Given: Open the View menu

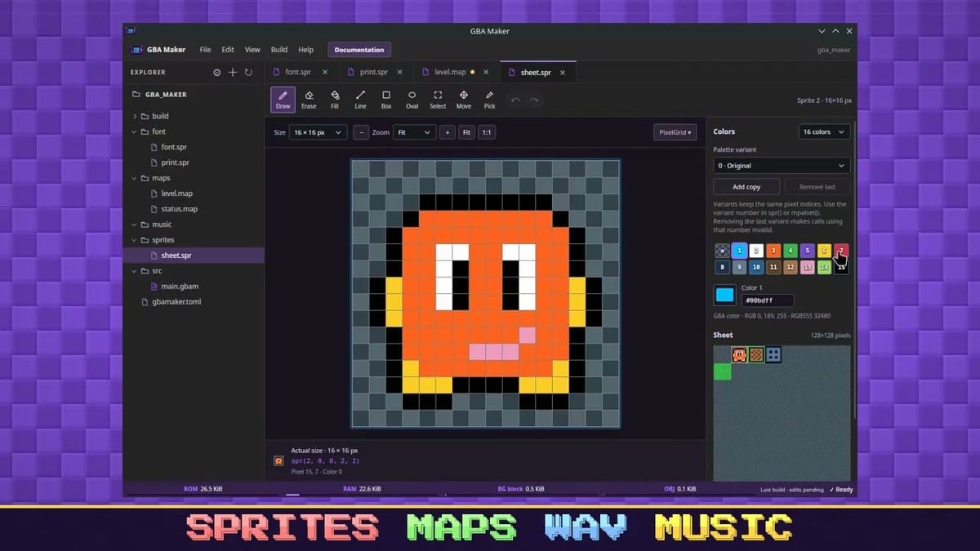Looking at the screenshot, I should pos(252,50).
